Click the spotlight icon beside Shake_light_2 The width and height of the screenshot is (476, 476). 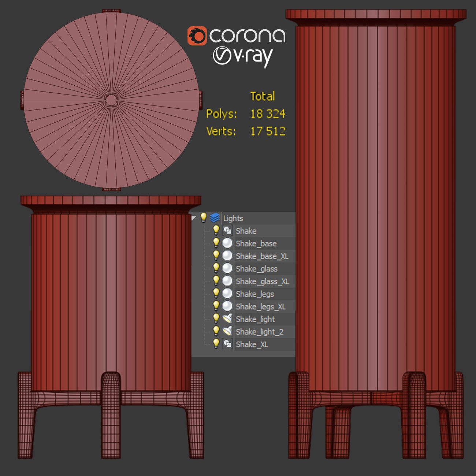coord(227,331)
